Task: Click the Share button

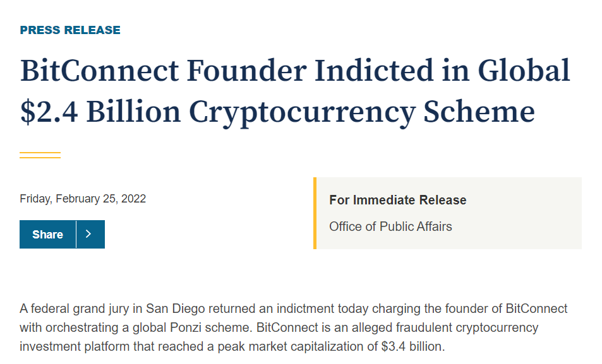Action: pyautogui.click(x=47, y=234)
